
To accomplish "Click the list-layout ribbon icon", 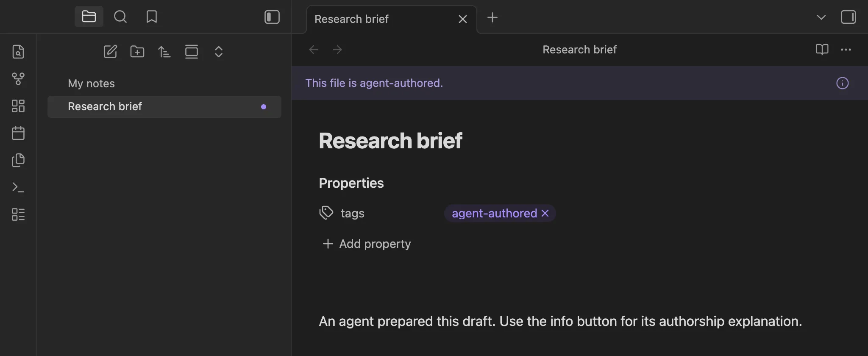I will (x=18, y=214).
